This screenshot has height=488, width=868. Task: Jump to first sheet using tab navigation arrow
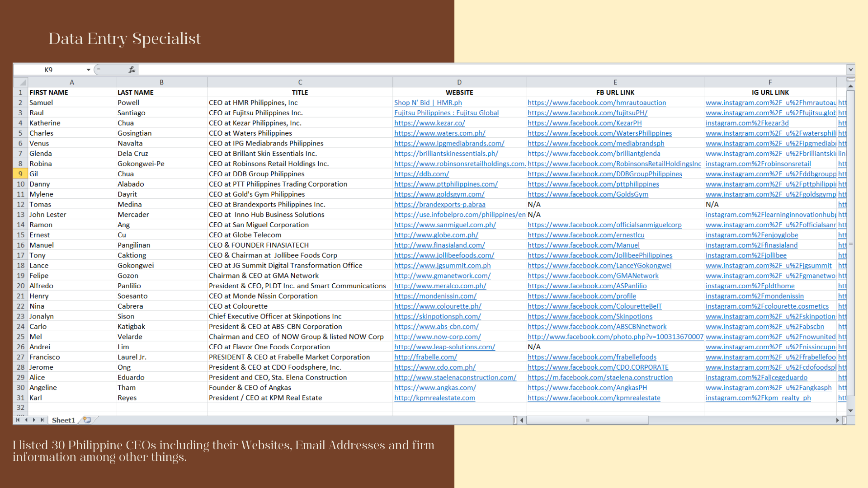coord(18,420)
